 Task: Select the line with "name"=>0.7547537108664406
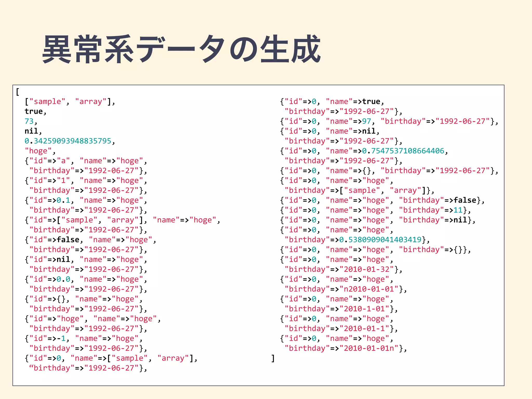point(364,151)
